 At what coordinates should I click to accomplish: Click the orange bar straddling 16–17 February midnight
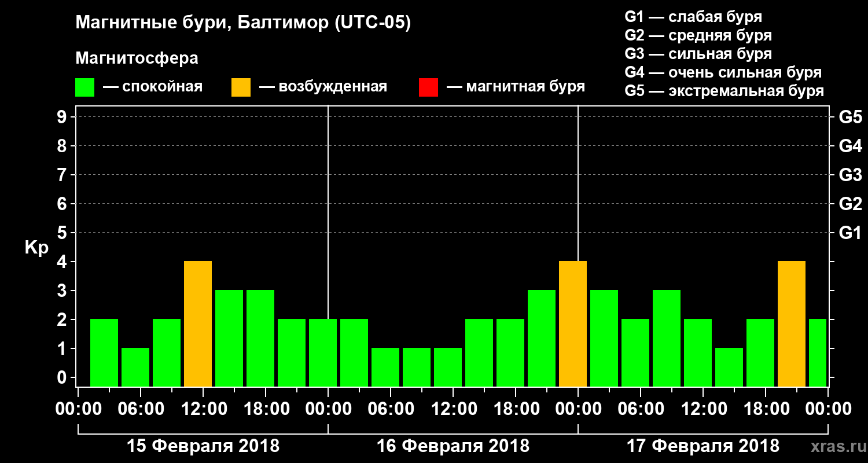[573, 324]
